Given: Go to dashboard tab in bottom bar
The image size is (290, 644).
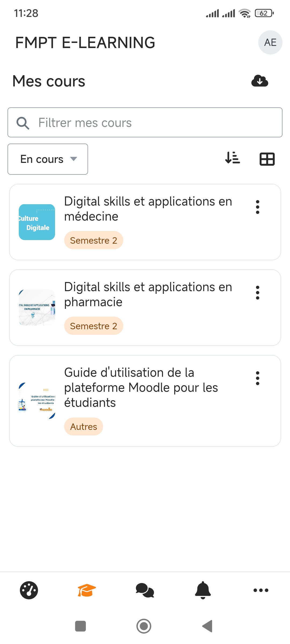Looking at the screenshot, I should [29, 590].
